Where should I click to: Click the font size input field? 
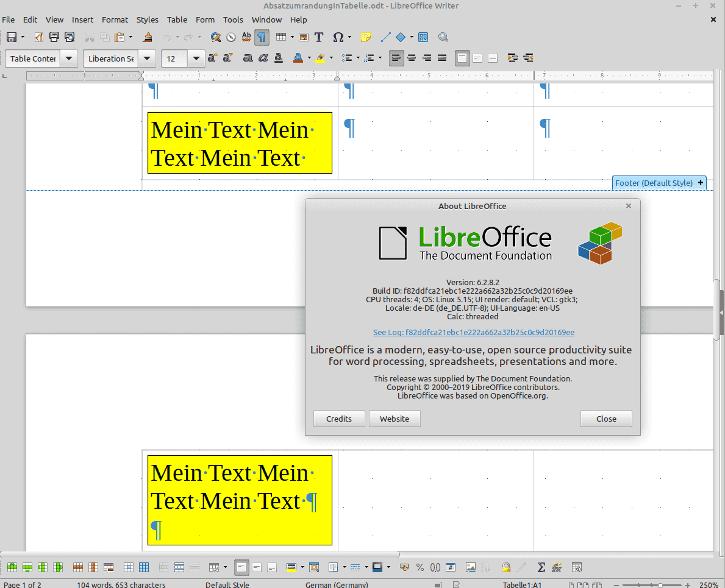pos(174,58)
